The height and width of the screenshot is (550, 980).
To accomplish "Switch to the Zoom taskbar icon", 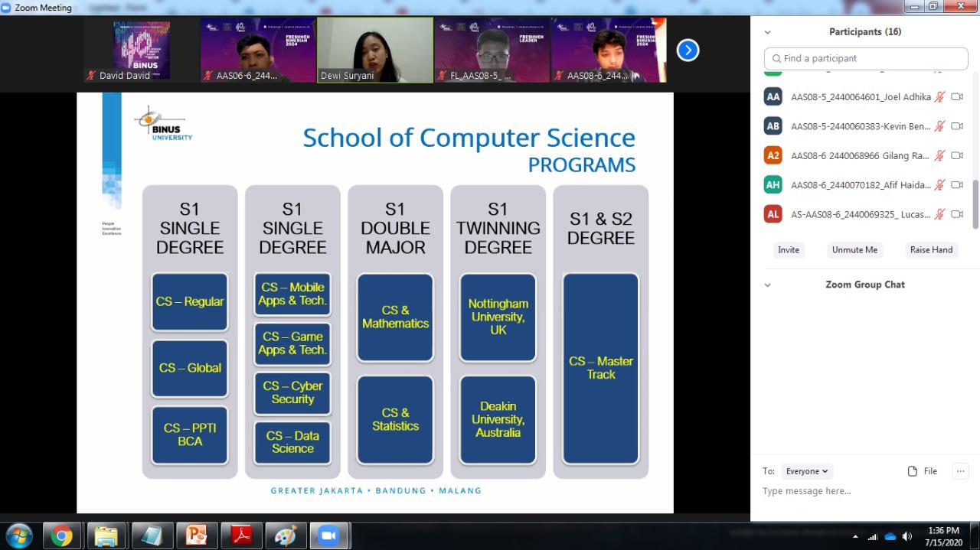I will pyautogui.click(x=330, y=536).
